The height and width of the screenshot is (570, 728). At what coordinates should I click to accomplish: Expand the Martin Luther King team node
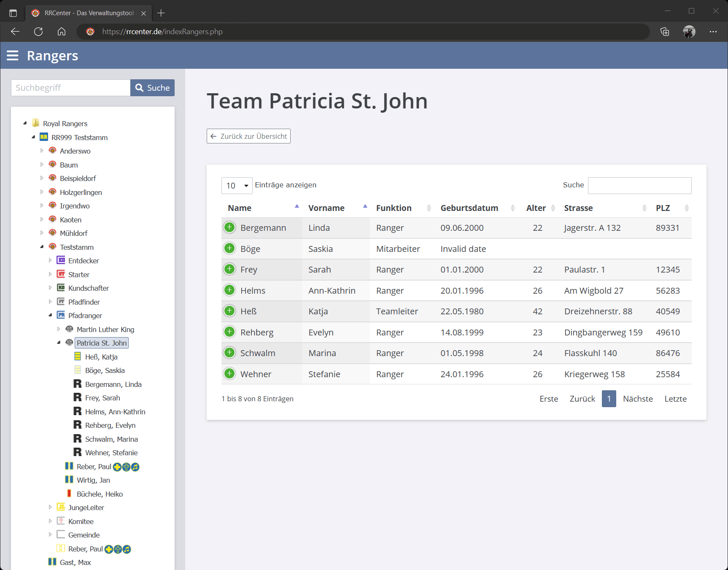coord(59,329)
